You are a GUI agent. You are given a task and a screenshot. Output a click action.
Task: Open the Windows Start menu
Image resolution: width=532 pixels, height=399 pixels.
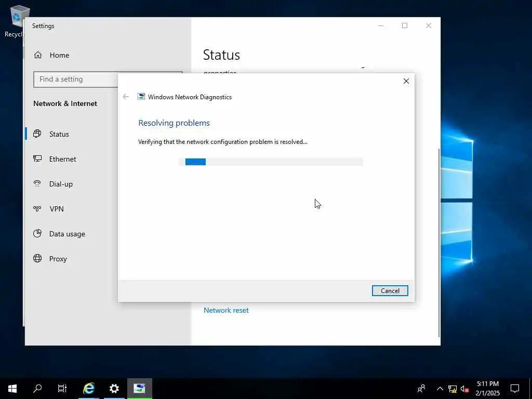12,389
